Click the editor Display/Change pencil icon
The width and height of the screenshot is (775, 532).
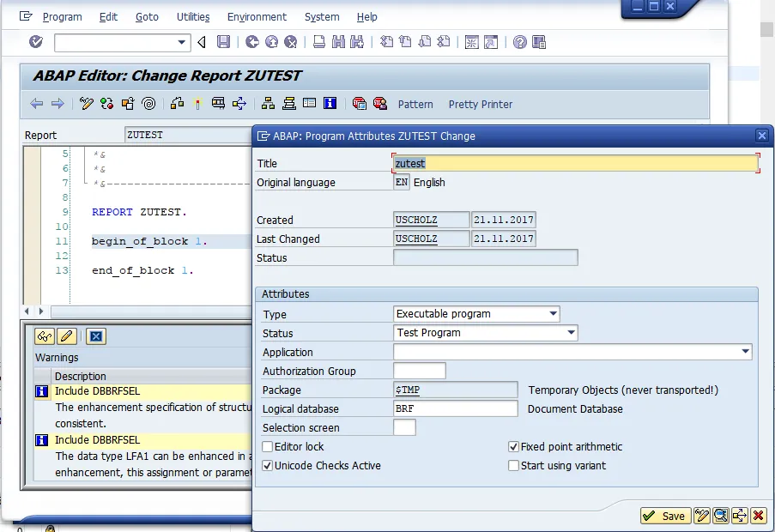coord(87,103)
